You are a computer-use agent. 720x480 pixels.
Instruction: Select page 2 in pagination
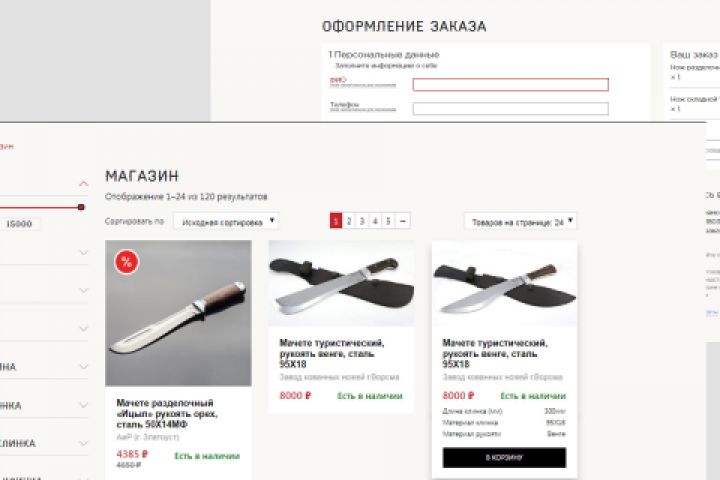click(349, 221)
